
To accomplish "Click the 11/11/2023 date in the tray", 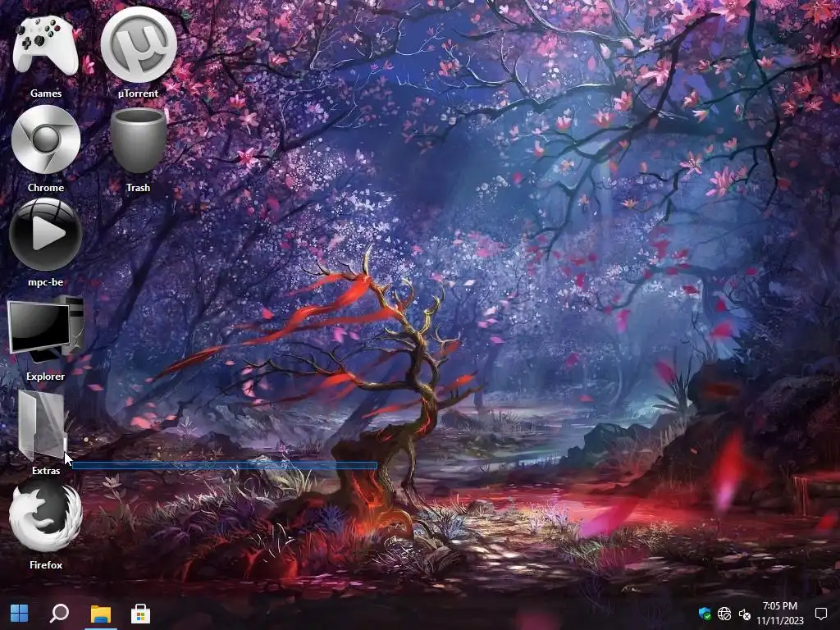I will point(780,621).
